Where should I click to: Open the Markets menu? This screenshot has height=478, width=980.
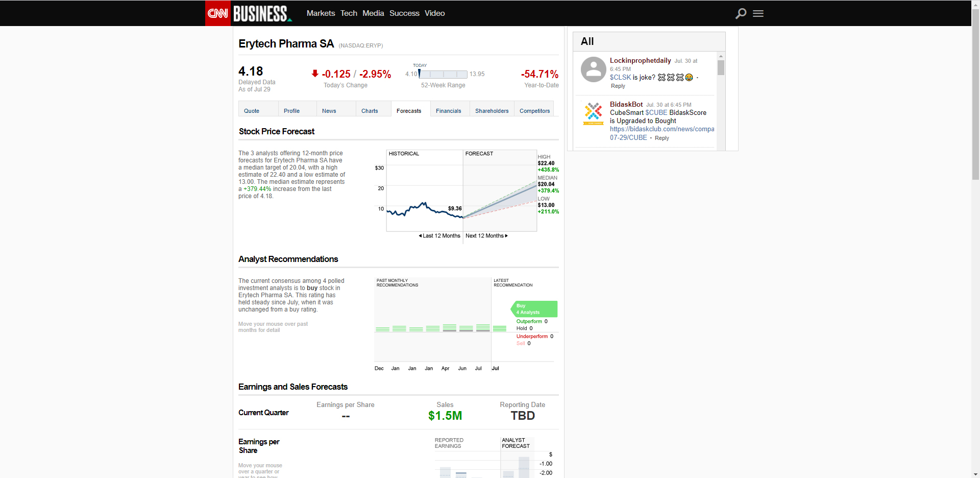point(321,13)
